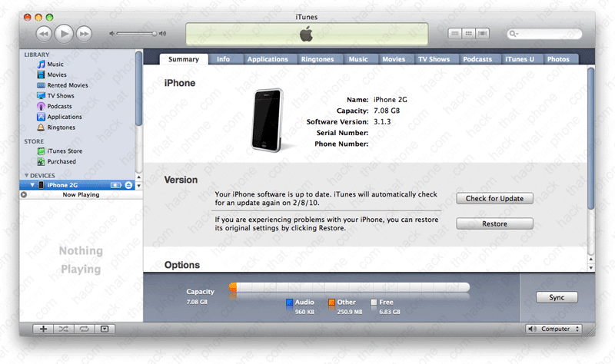Switch to the iTunes U tab
This screenshot has height=364, width=615.
coord(520,59)
